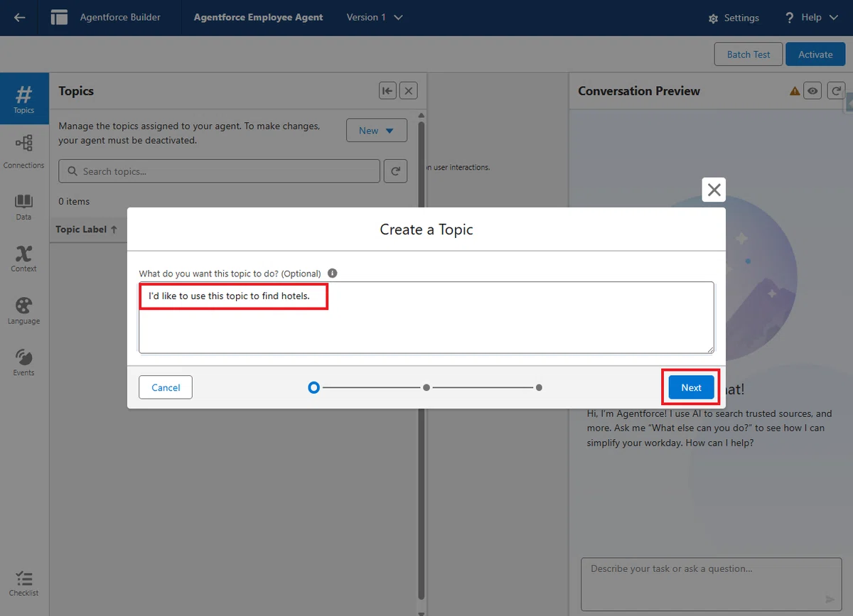Click the Batch Test button
Viewport: 853px width, 616px height.
[x=749, y=55]
